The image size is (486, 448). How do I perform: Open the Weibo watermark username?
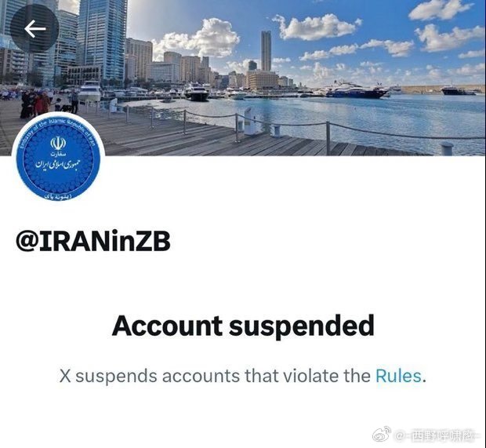pos(435,436)
